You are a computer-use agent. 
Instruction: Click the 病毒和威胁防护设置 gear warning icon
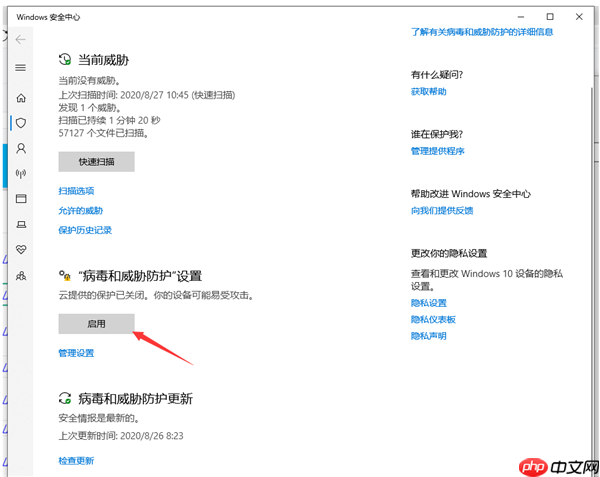pyautogui.click(x=65, y=275)
